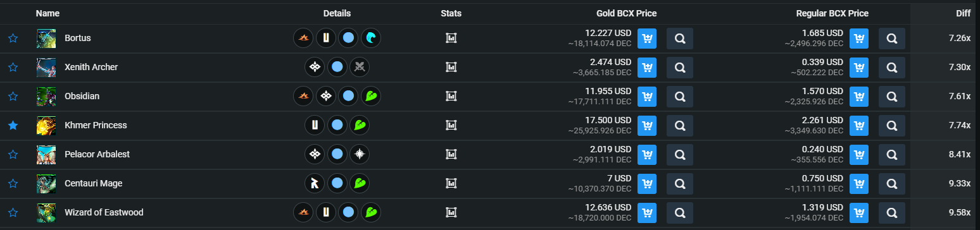
Task: Unfavorite Khmer Princess via filled star
Action: click(x=13, y=126)
